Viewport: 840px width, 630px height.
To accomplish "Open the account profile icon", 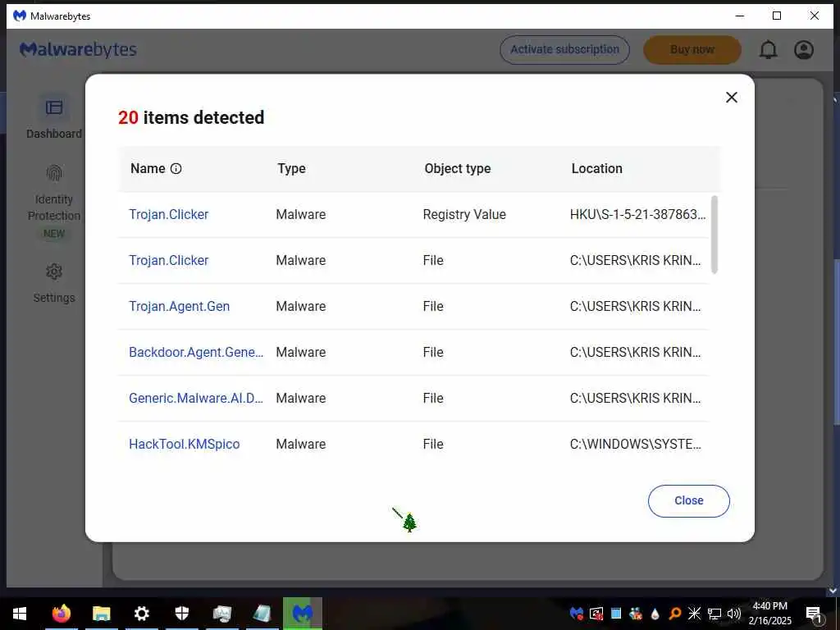I will pyautogui.click(x=804, y=50).
